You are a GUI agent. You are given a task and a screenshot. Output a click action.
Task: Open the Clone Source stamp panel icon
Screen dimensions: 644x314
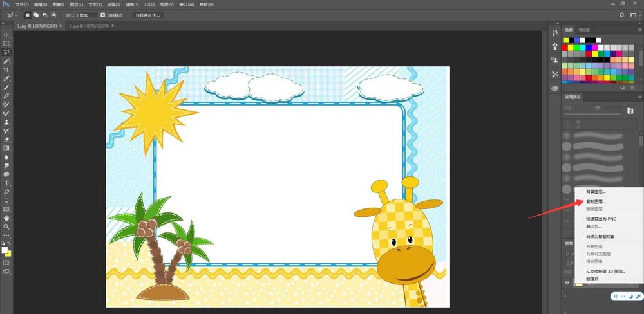click(555, 60)
